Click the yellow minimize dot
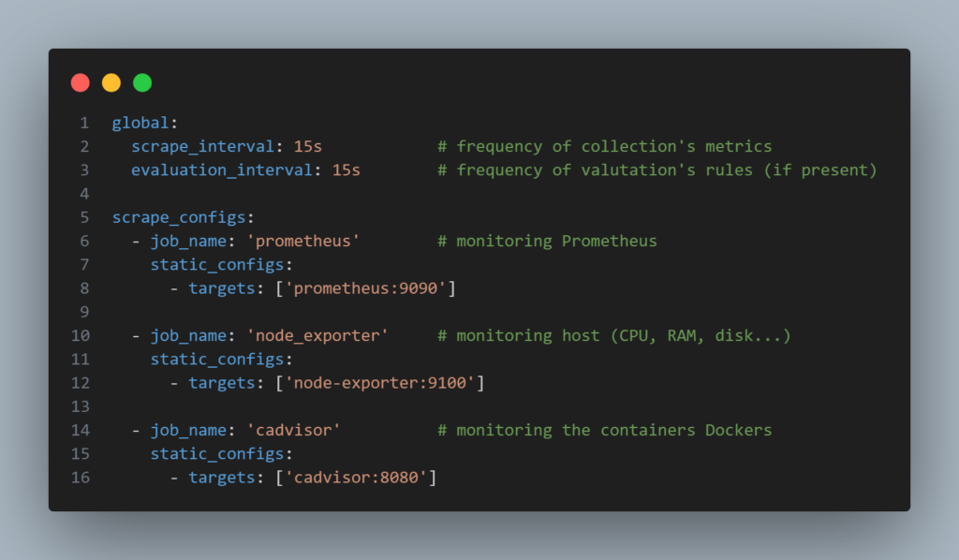Image resolution: width=959 pixels, height=560 pixels. point(111,82)
